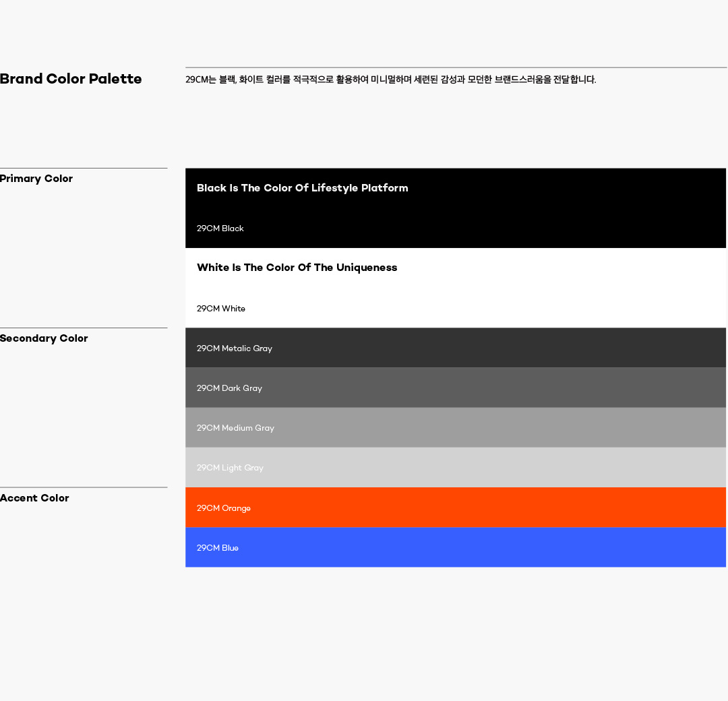Screen dimensions: 728x701
Task: Pick the 29CM Metalic Gray swatch
Action: tap(456, 348)
